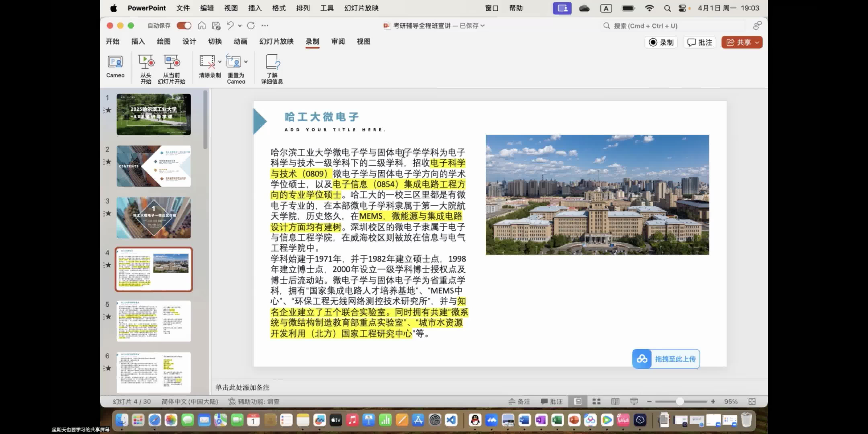Image resolution: width=868 pixels, height=434 pixels.
Task: Switch to the 审阅 (Review) ribbon tab
Action: [338, 41]
